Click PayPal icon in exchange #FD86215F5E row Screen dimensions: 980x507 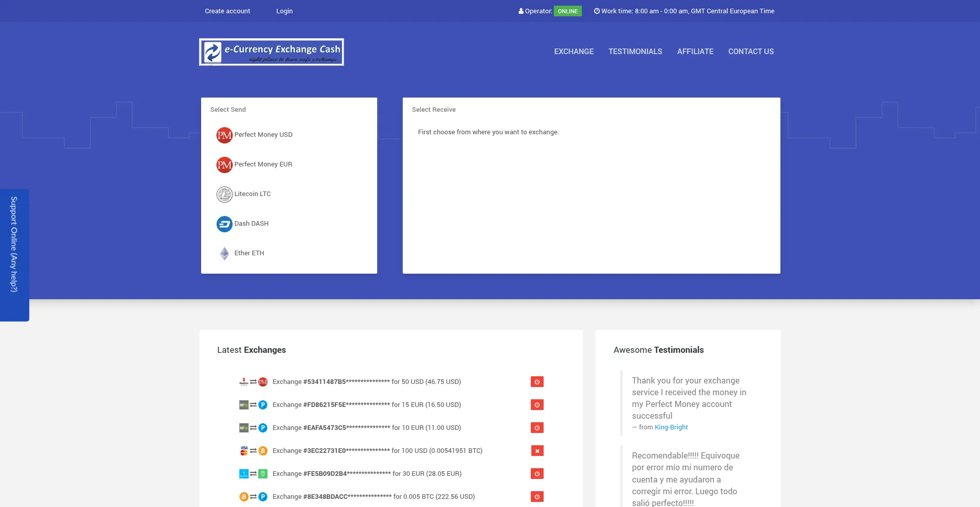pyautogui.click(x=263, y=405)
